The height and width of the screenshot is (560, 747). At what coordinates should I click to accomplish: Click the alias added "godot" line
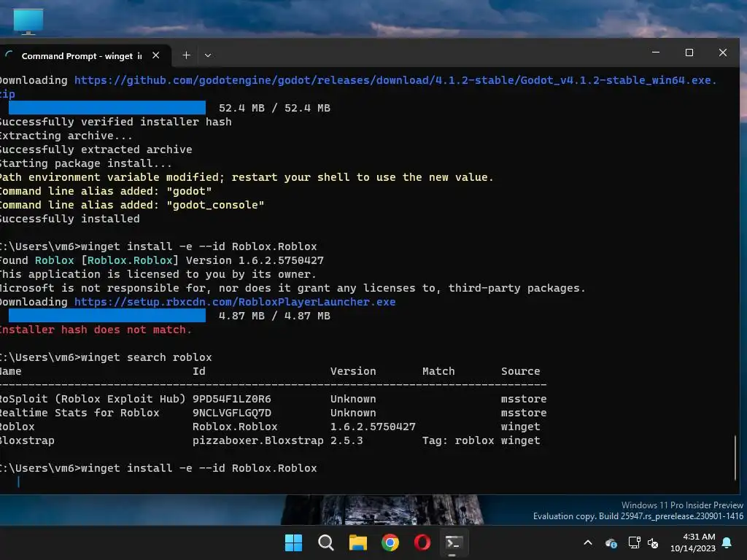pos(106,191)
